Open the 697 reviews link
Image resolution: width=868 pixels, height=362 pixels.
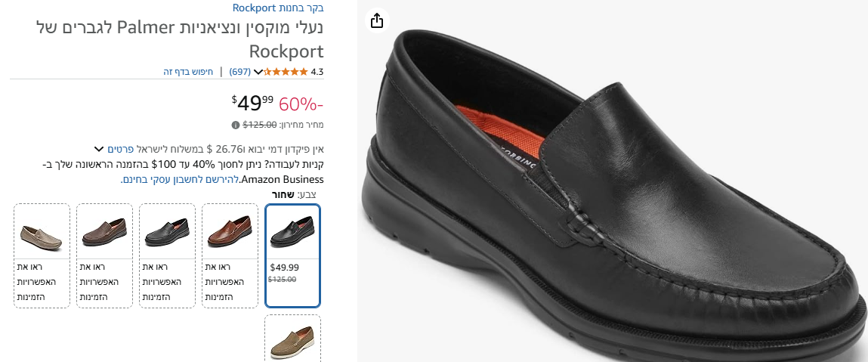[239, 72]
